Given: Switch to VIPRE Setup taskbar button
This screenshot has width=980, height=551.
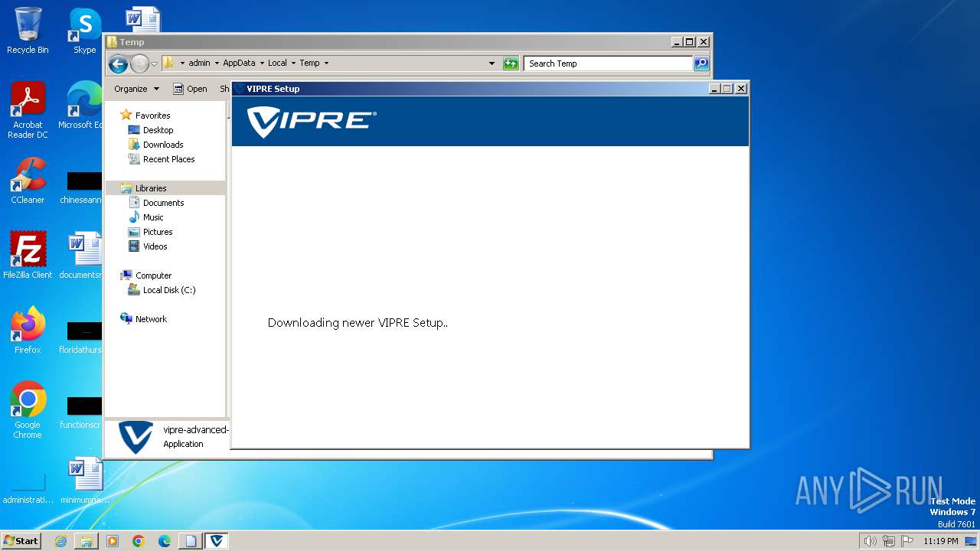Looking at the screenshot, I should coord(217,541).
